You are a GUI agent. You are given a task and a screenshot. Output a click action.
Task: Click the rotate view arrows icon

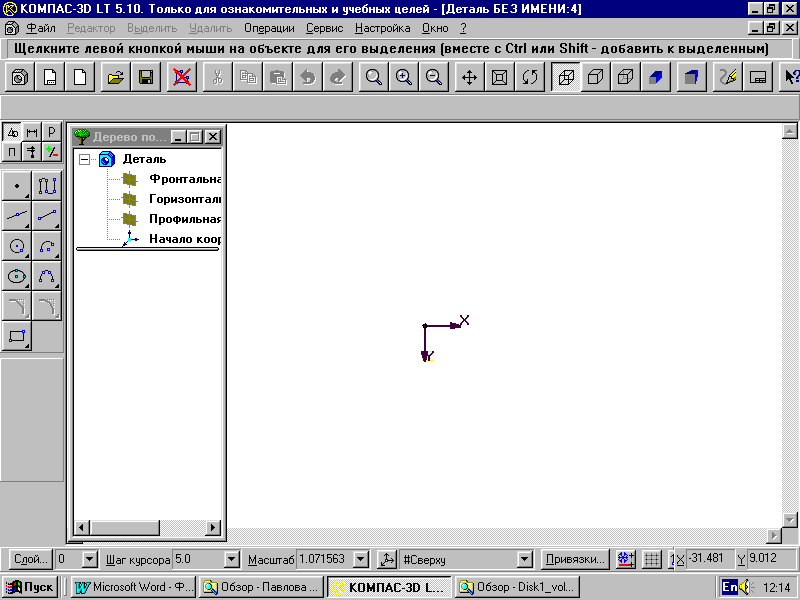coord(530,78)
